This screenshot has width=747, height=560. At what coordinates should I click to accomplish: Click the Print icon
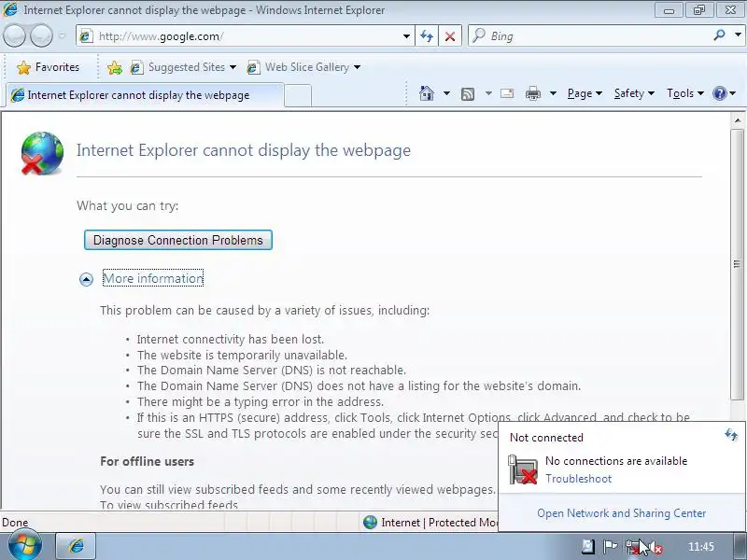532,93
